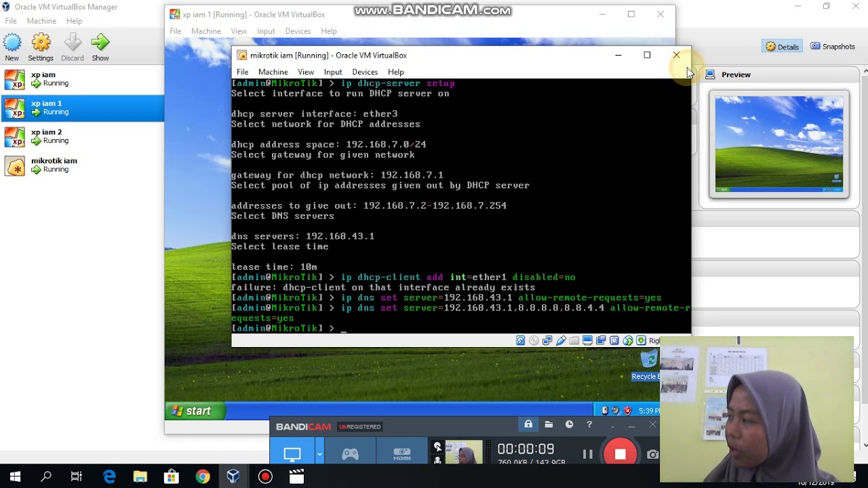Open Input menu in xp iam 1 window
This screenshot has width=868, height=488.
[266, 31]
